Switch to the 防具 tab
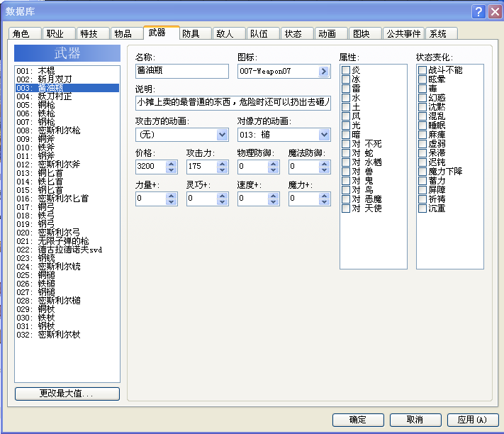Image resolution: width=504 pixels, height=434 pixels. [195, 33]
